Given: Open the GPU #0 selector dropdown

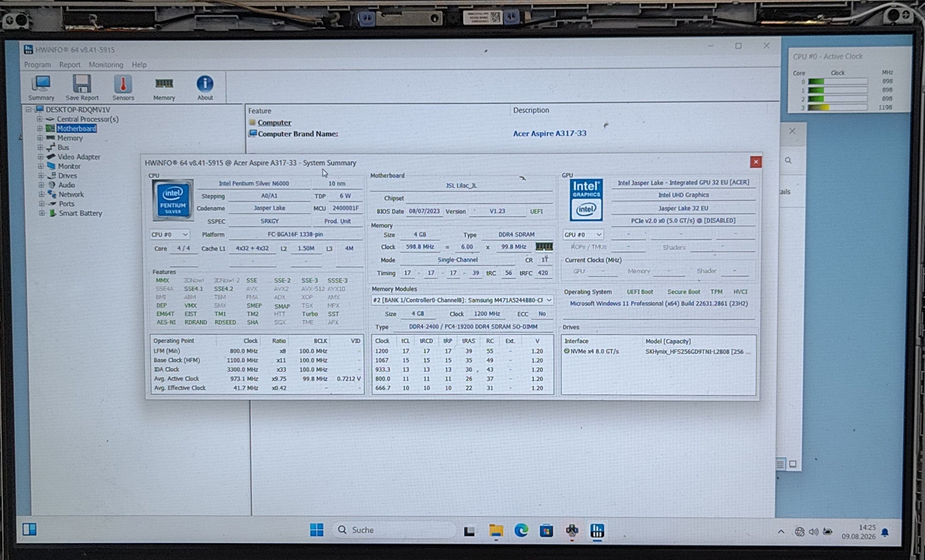Looking at the screenshot, I should [583, 234].
